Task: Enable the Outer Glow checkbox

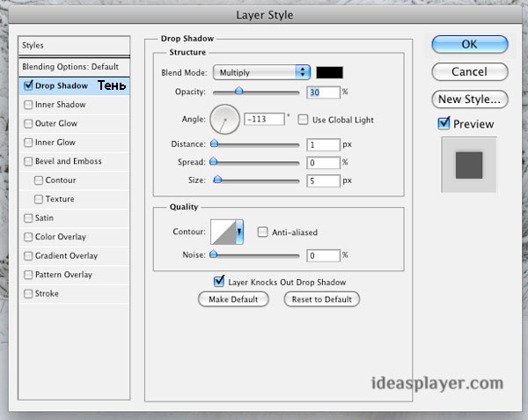Action: pyautogui.click(x=28, y=123)
